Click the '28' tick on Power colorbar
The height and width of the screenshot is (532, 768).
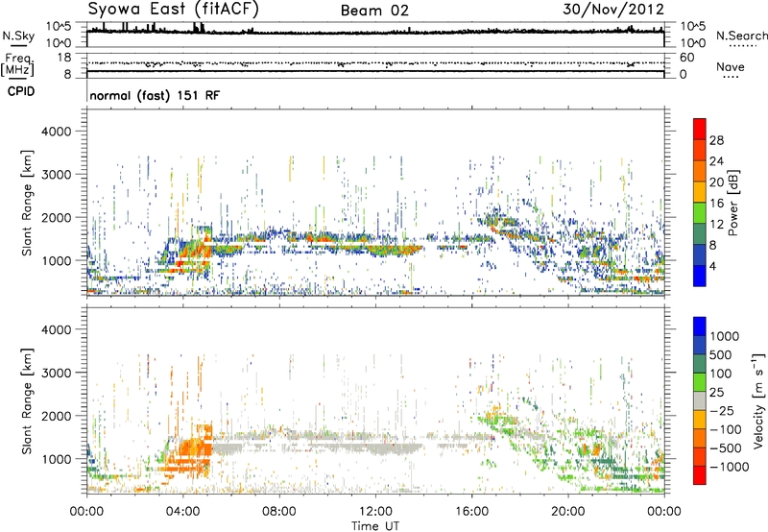point(716,140)
